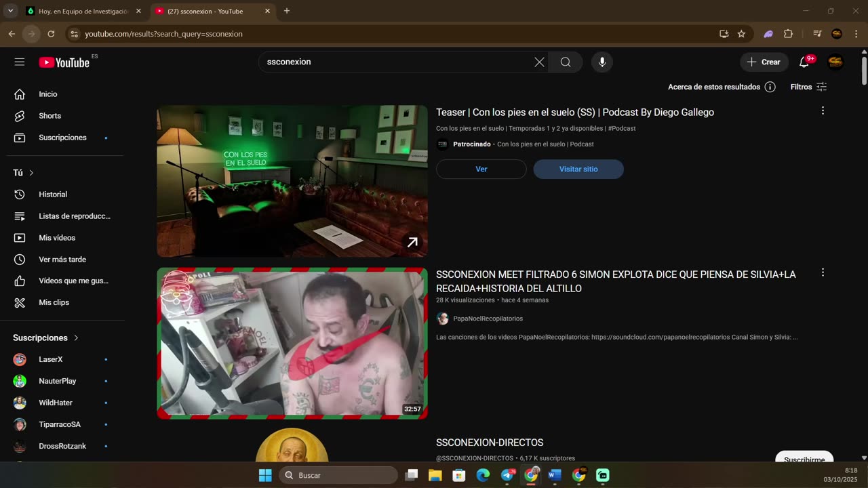Open the Teaser Con los pies en el suelo title
This screenshot has width=868, height=488.
pyautogui.click(x=575, y=113)
